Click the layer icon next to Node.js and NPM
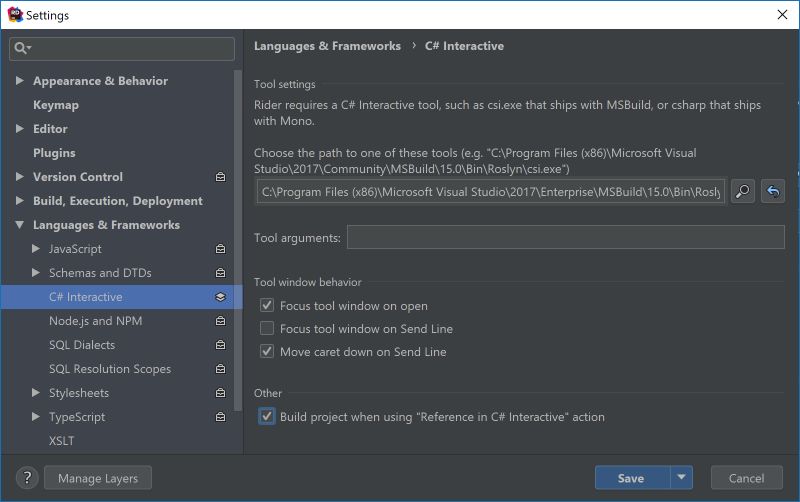Screen dimensions: 800x502 click(220, 321)
